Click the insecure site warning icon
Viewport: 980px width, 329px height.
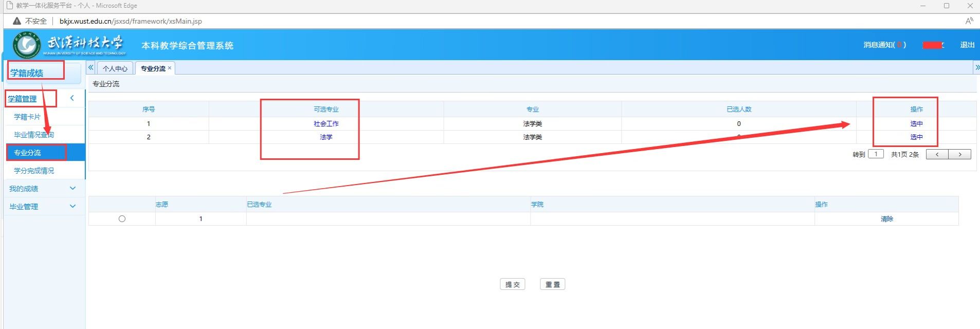click(17, 21)
